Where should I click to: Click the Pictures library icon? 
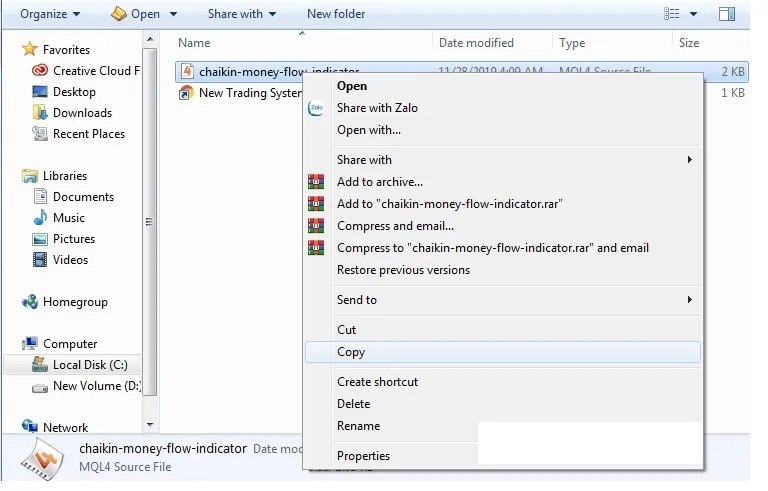pos(40,239)
